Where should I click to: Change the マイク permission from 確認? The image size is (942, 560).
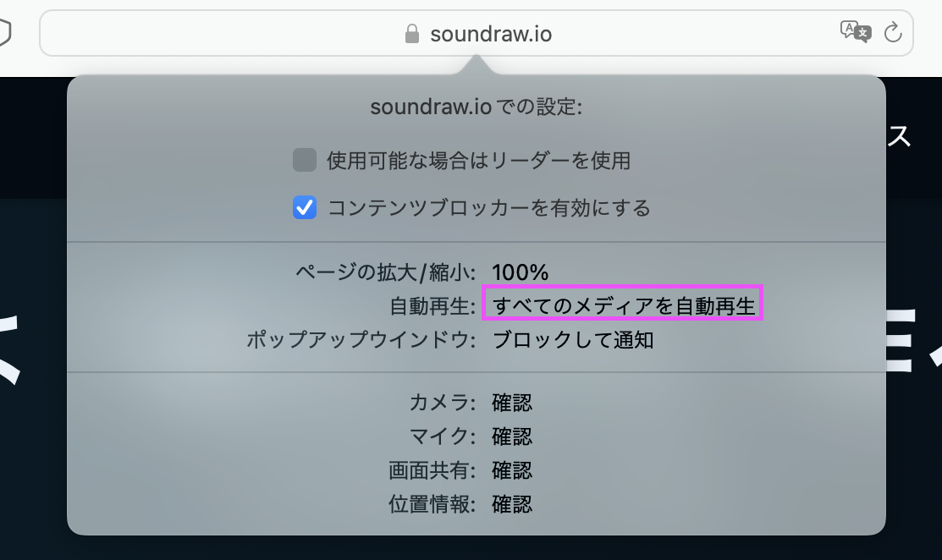coord(512,436)
